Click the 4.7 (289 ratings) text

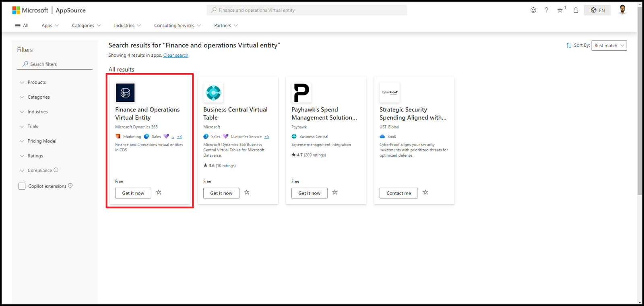pyautogui.click(x=309, y=155)
